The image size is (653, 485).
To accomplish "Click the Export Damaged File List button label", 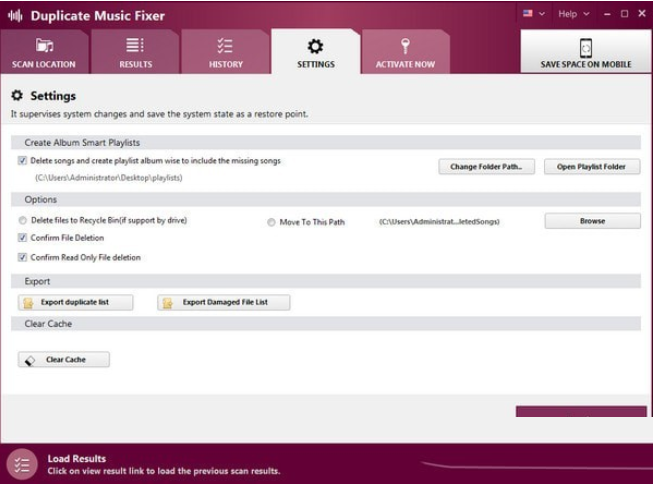I will pyautogui.click(x=225, y=302).
